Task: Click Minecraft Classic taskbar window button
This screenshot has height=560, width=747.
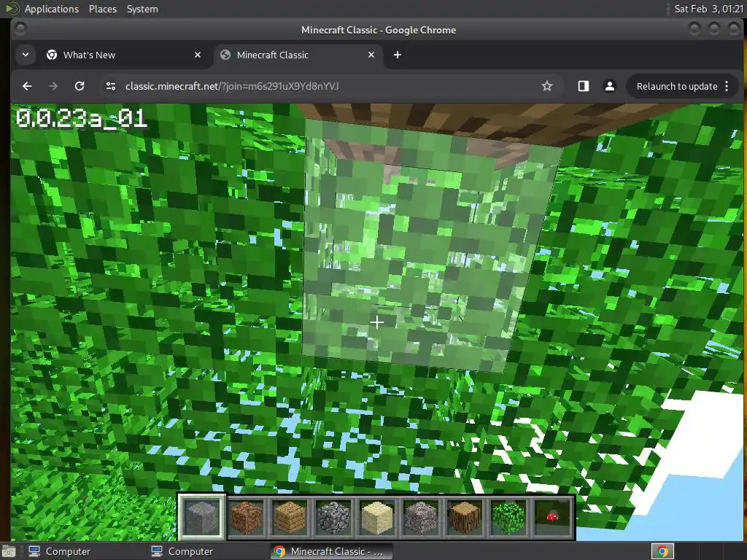Action: click(x=331, y=551)
